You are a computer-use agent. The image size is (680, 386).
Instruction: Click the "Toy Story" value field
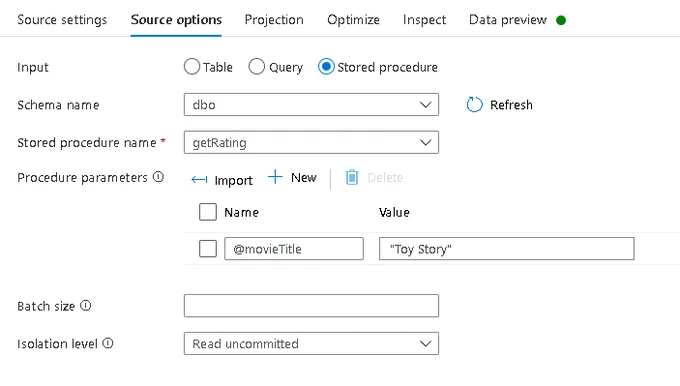pyautogui.click(x=507, y=249)
